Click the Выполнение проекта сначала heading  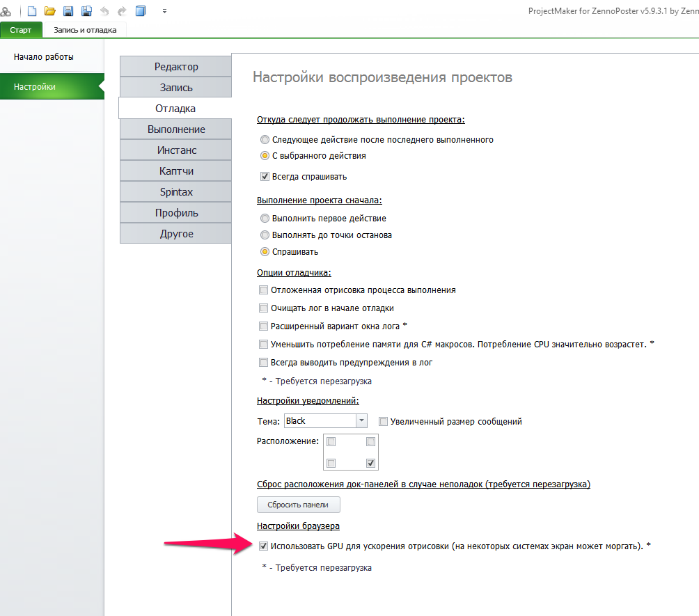[x=319, y=200]
